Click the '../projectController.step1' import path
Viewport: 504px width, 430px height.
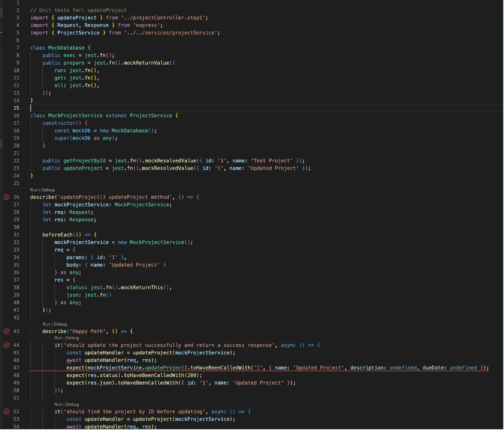(x=165, y=18)
